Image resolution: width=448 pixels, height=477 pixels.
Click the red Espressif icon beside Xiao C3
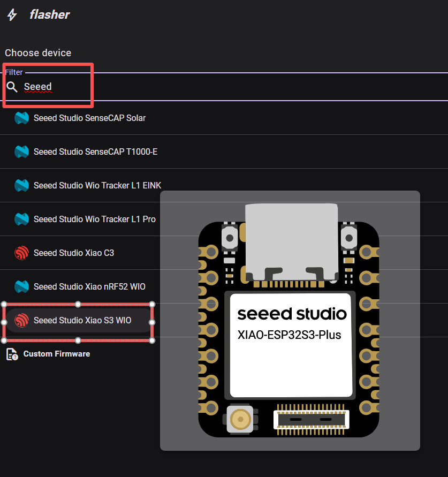tap(21, 253)
